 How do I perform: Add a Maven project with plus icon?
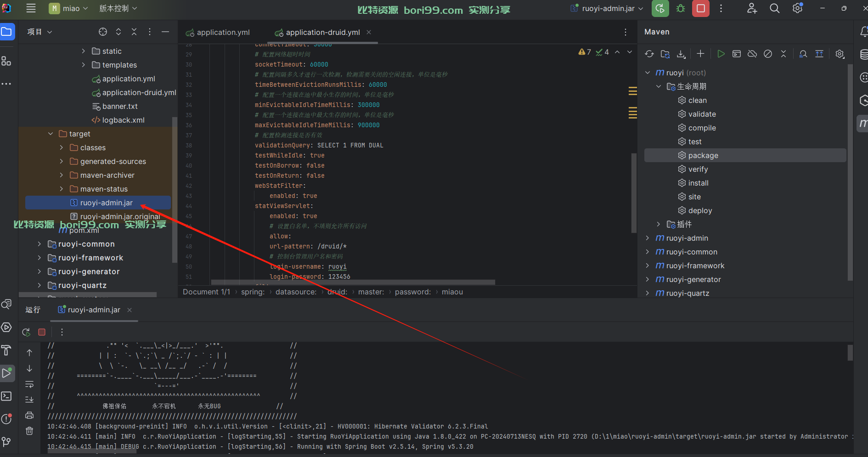click(700, 54)
